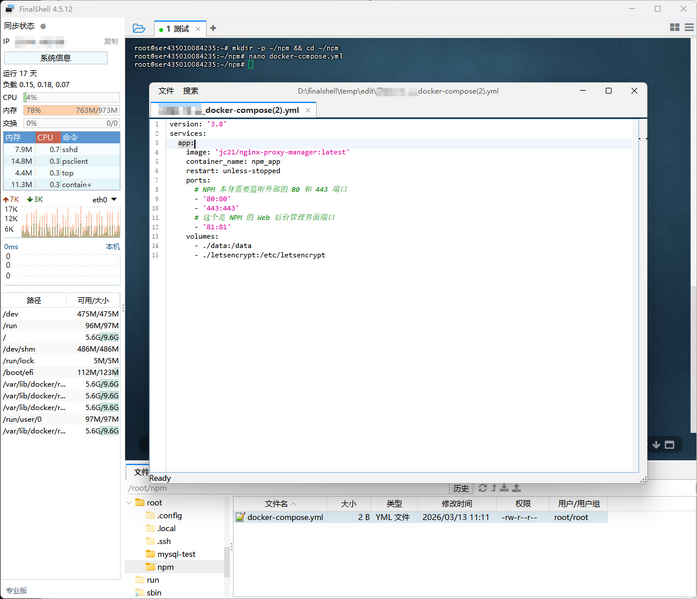Sort process list by CPU column
Viewport: 697px width, 599px height.
click(46, 137)
